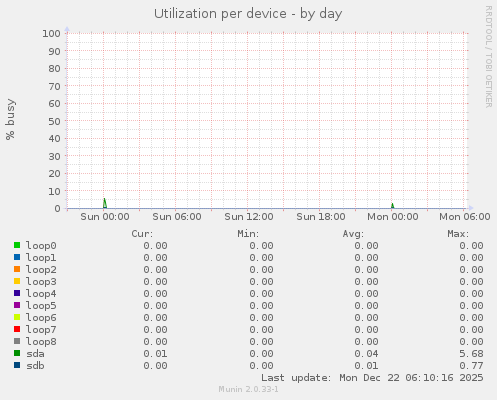Click the 'Min:' column header
497x400 pixels.
248,234
